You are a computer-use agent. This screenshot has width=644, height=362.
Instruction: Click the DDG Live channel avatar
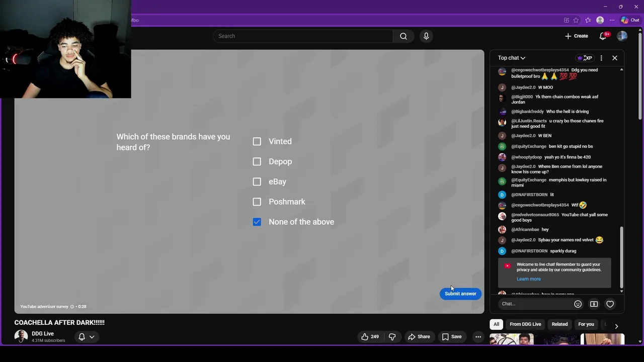coord(21,337)
